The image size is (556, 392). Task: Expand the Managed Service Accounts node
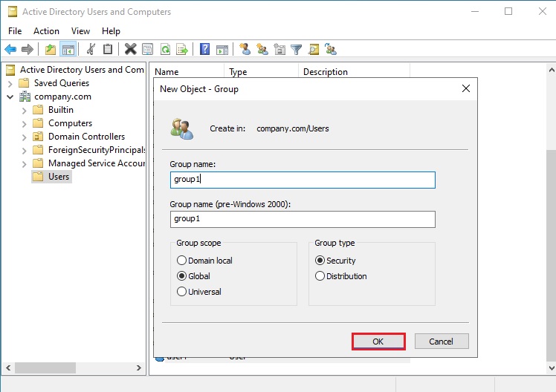[x=24, y=164]
